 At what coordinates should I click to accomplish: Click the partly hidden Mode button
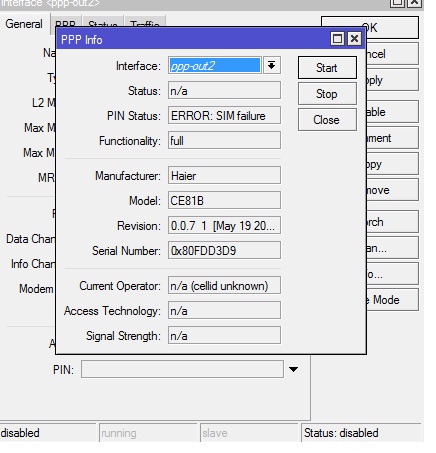click(x=392, y=300)
